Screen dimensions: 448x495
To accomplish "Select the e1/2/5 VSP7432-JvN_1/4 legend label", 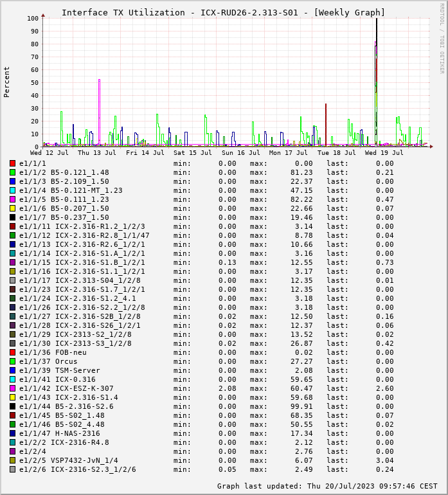I will click(68, 460).
